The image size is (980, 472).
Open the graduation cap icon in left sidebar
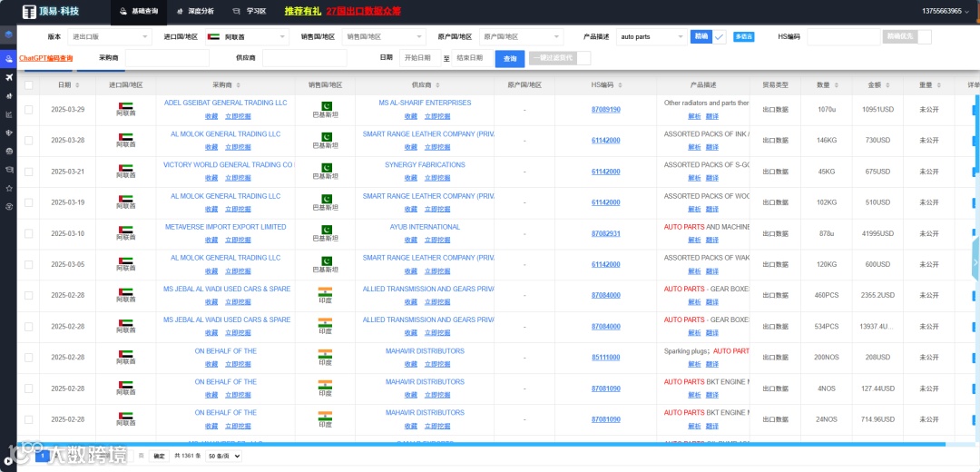(x=8, y=170)
